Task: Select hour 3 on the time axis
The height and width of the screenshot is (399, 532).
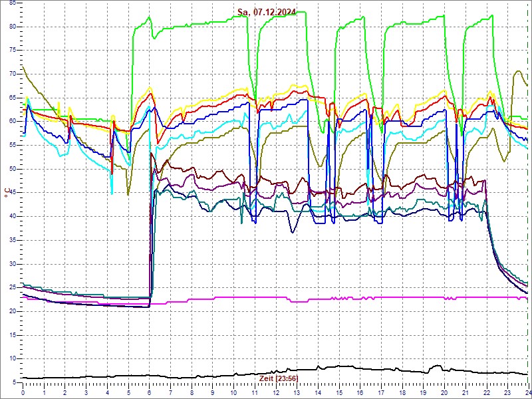Action: click(86, 392)
